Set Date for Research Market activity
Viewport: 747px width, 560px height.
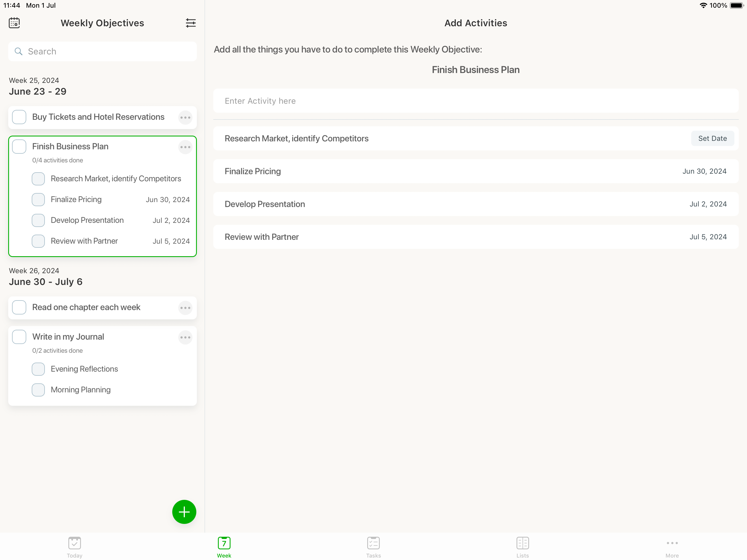point(712,138)
